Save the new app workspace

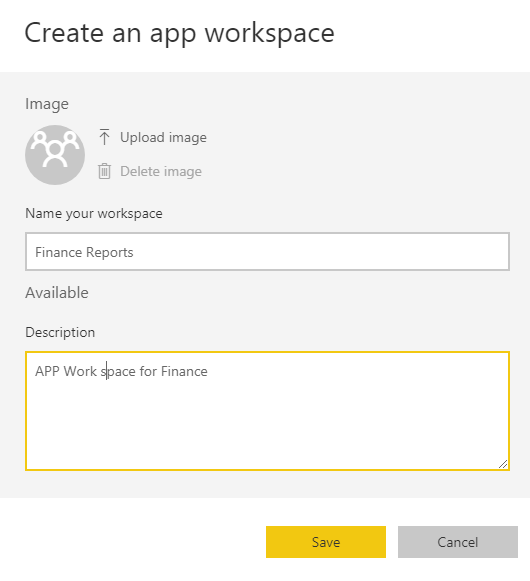click(326, 542)
